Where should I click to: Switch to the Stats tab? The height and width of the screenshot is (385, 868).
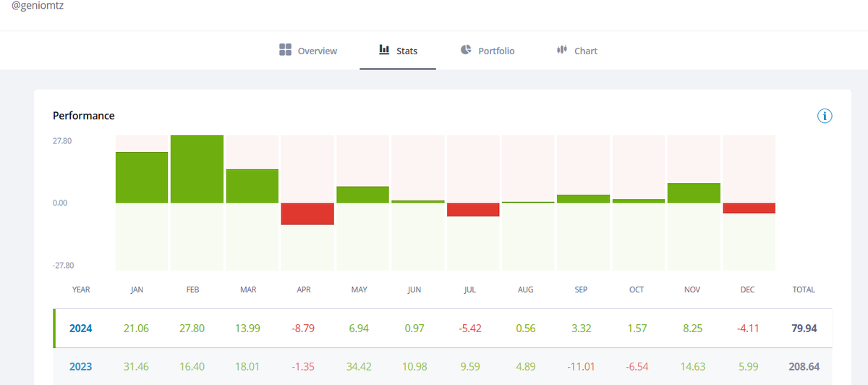(398, 51)
